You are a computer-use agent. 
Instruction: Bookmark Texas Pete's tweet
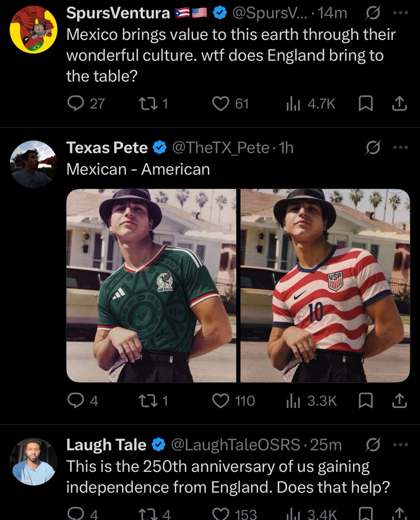[366, 401]
